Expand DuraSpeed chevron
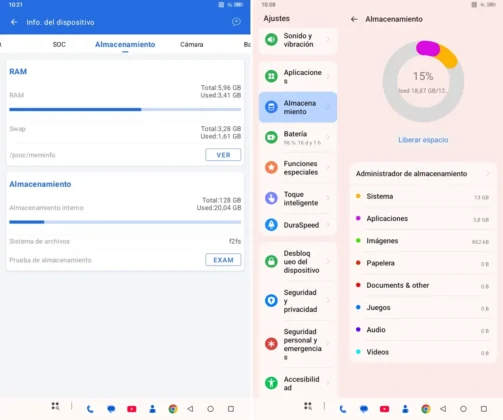 pos(328,225)
